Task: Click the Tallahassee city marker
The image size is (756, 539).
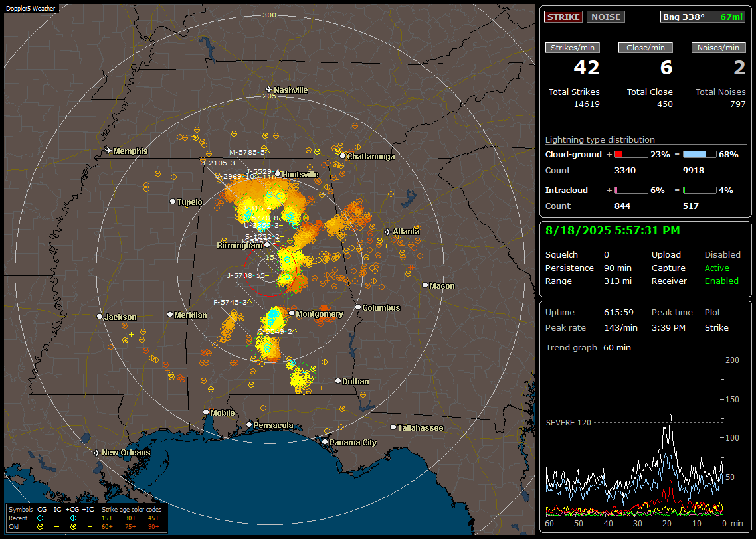Action: click(x=393, y=427)
